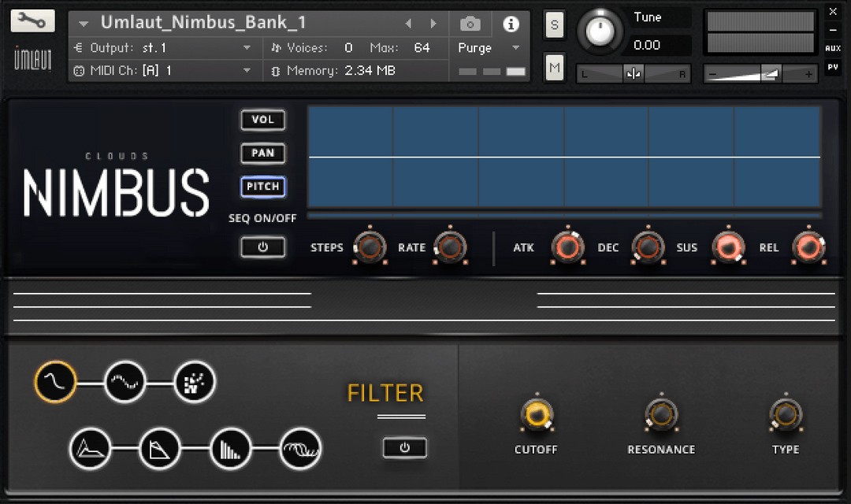Click the Umlaut logo
The width and height of the screenshot is (851, 504).
32,58
